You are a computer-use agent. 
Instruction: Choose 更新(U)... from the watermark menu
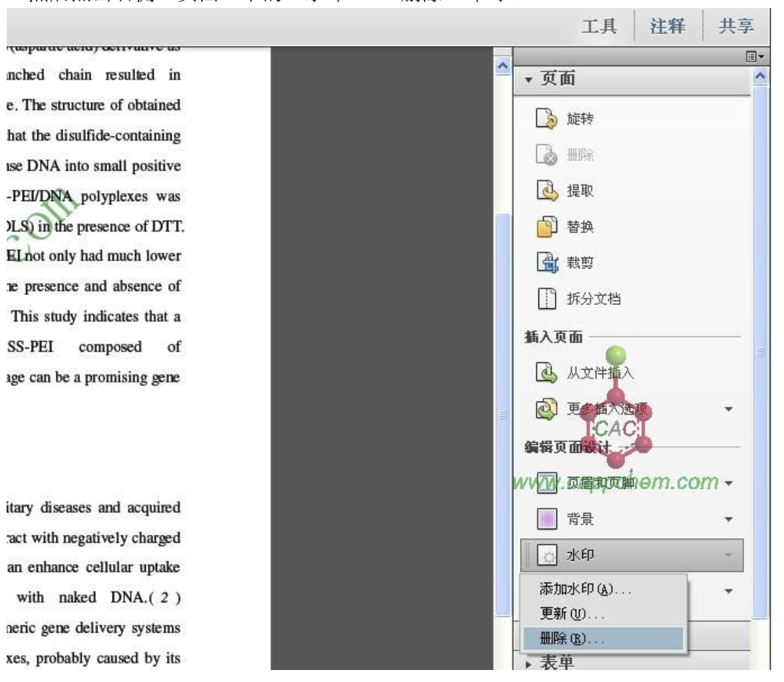coord(604,614)
